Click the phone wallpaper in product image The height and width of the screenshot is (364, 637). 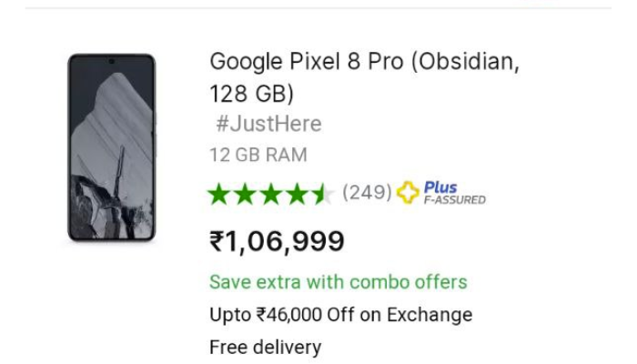click(111, 148)
